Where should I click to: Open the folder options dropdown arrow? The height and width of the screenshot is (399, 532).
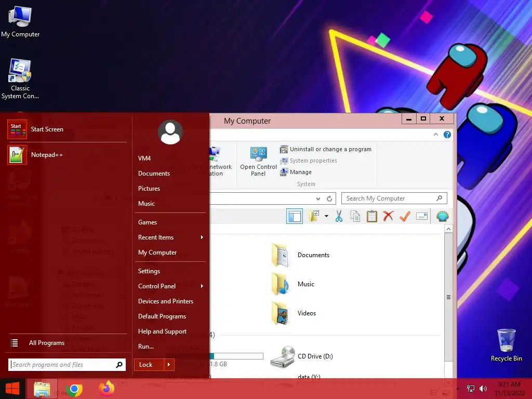(326, 216)
